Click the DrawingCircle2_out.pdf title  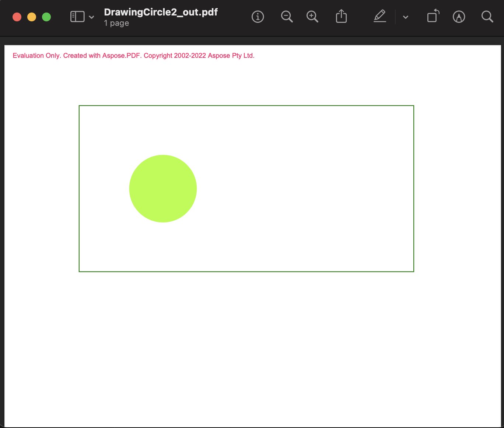[x=161, y=12]
